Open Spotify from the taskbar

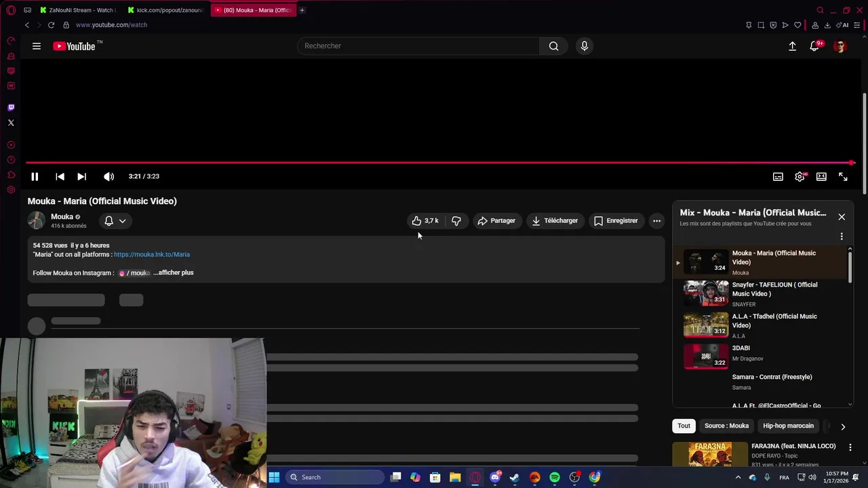pos(555,477)
